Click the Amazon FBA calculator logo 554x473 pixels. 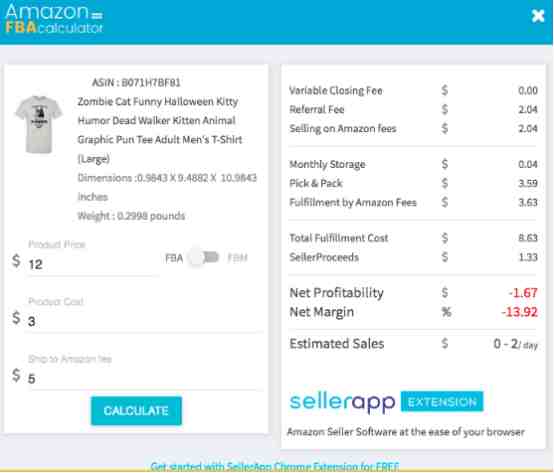[x=54, y=19]
